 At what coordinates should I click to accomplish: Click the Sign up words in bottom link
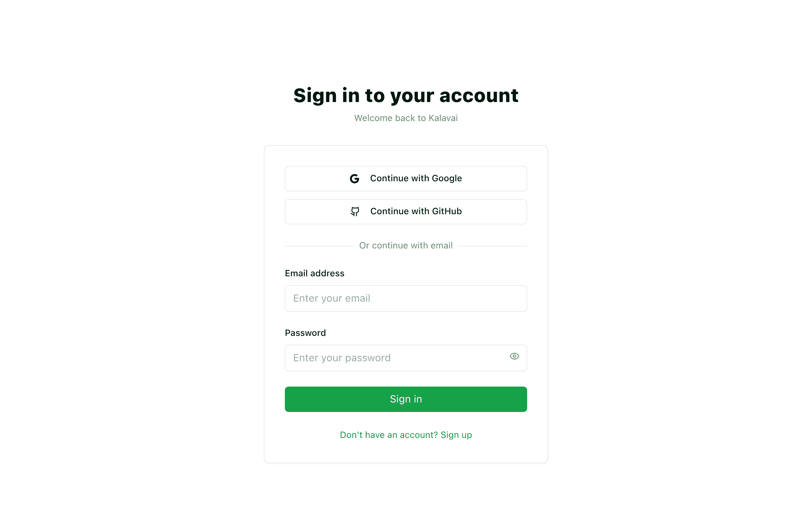pos(456,435)
